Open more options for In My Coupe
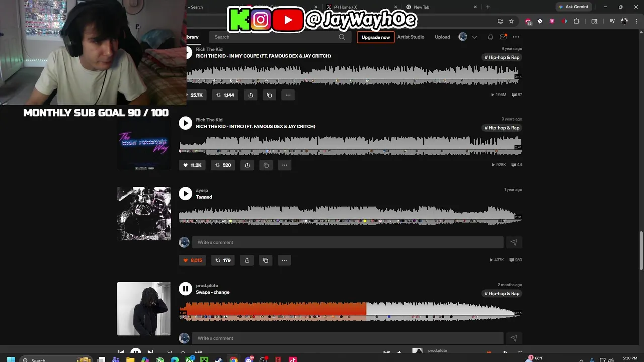Image resolution: width=644 pixels, height=362 pixels. point(288,95)
